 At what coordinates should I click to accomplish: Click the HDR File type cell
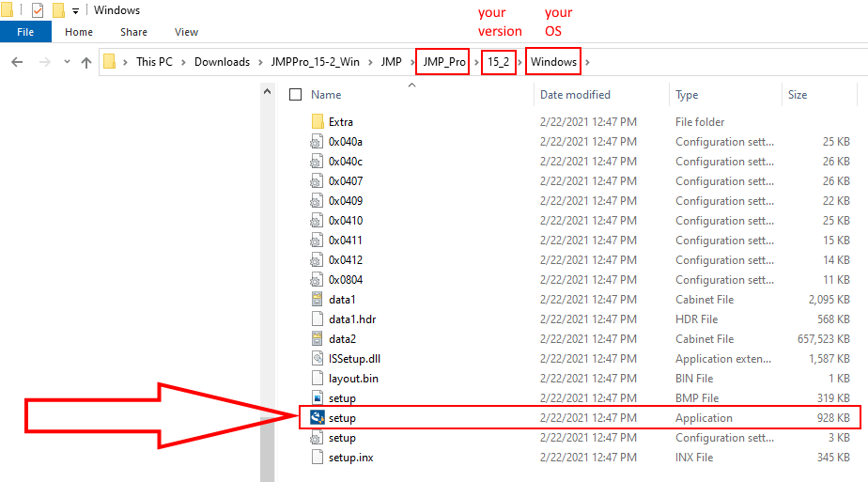696,319
